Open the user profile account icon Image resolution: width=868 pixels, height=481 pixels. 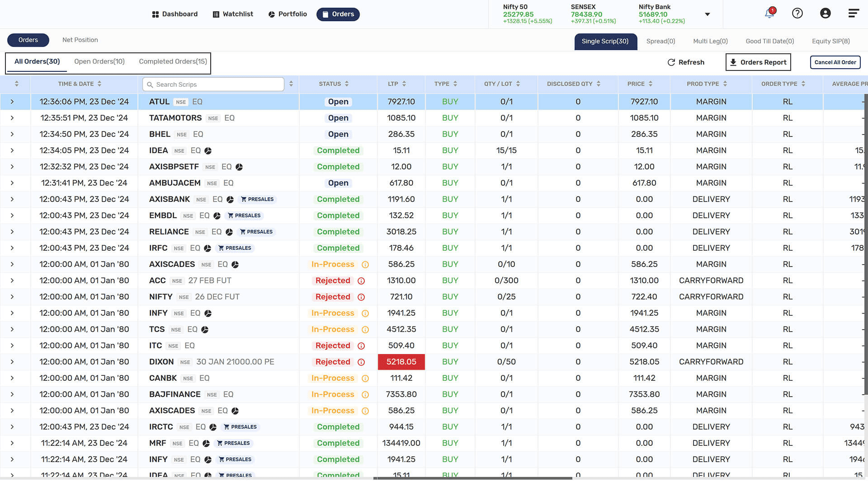pyautogui.click(x=826, y=13)
